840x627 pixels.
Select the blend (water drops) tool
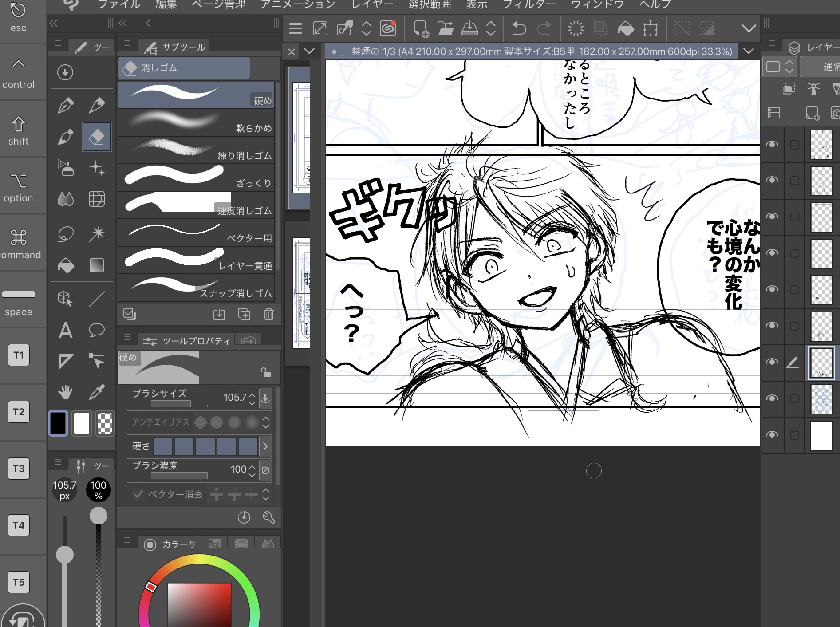66,199
